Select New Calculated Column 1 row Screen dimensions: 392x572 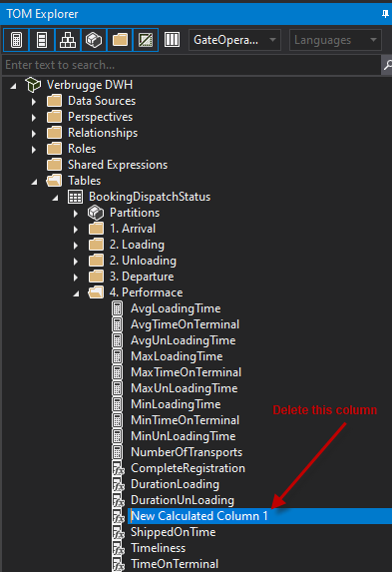(259, 516)
